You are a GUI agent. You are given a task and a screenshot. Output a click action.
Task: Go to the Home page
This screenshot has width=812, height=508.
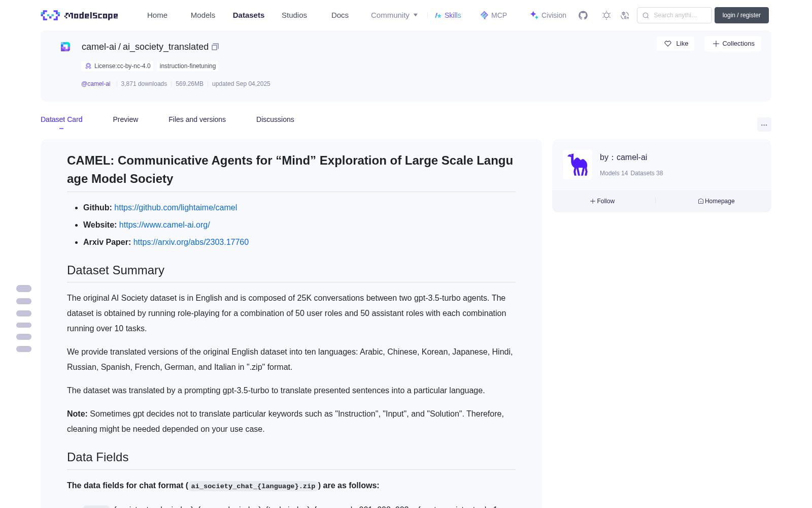pos(157,15)
